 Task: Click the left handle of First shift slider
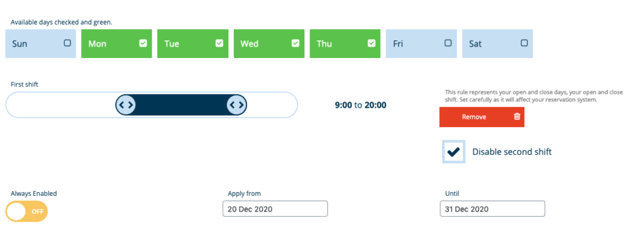[x=126, y=105]
